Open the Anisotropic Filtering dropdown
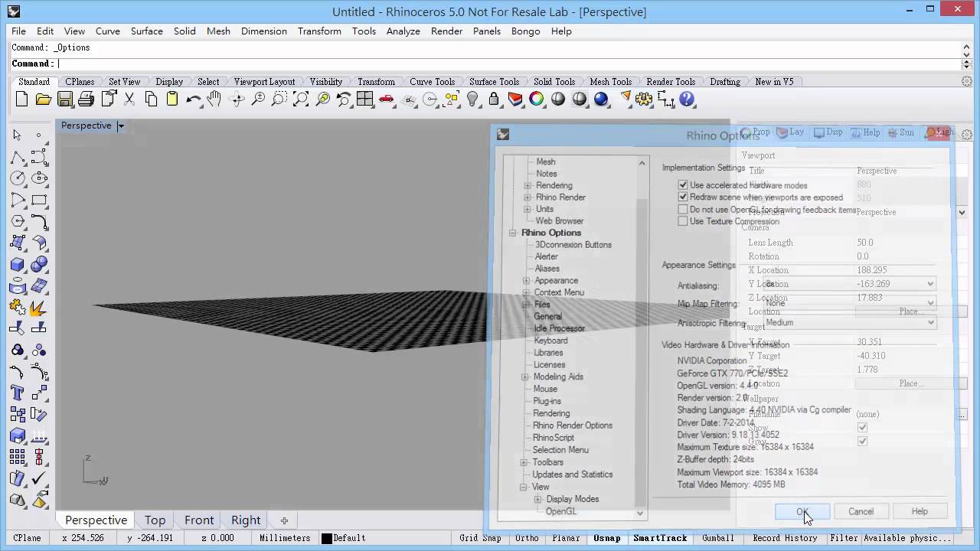 coord(930,322)
